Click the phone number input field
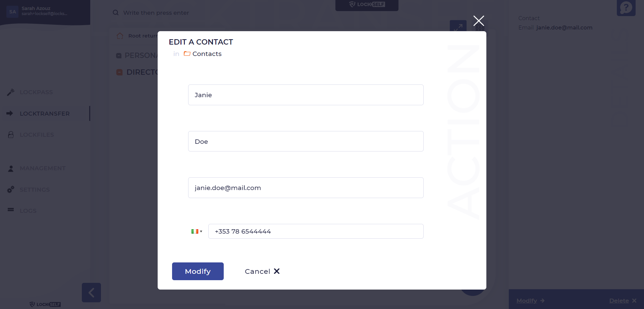Image resolution: width=644 pixels, height=309 pixels. tap(316, 231)
